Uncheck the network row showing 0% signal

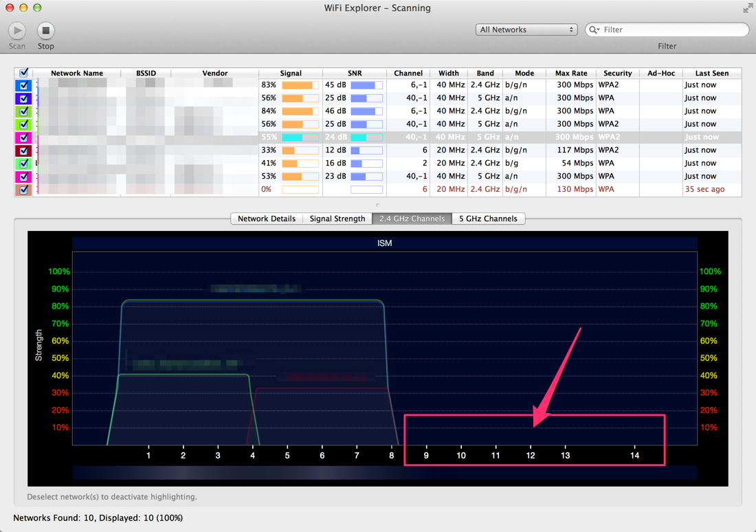coord(23,190)
